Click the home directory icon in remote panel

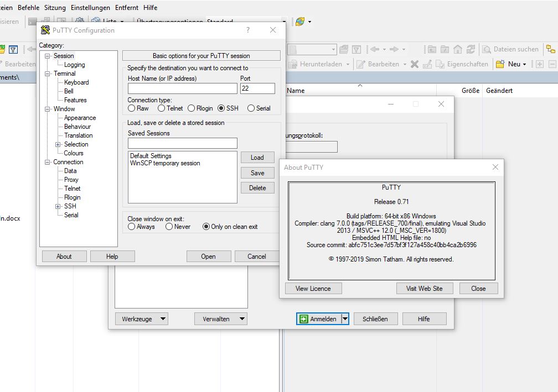pos(458,49)
